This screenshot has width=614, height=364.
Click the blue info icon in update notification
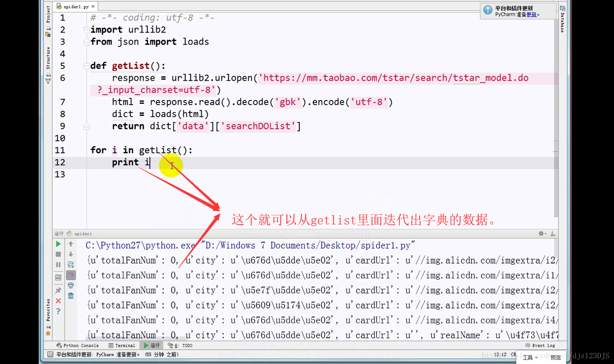pos(488,10)
